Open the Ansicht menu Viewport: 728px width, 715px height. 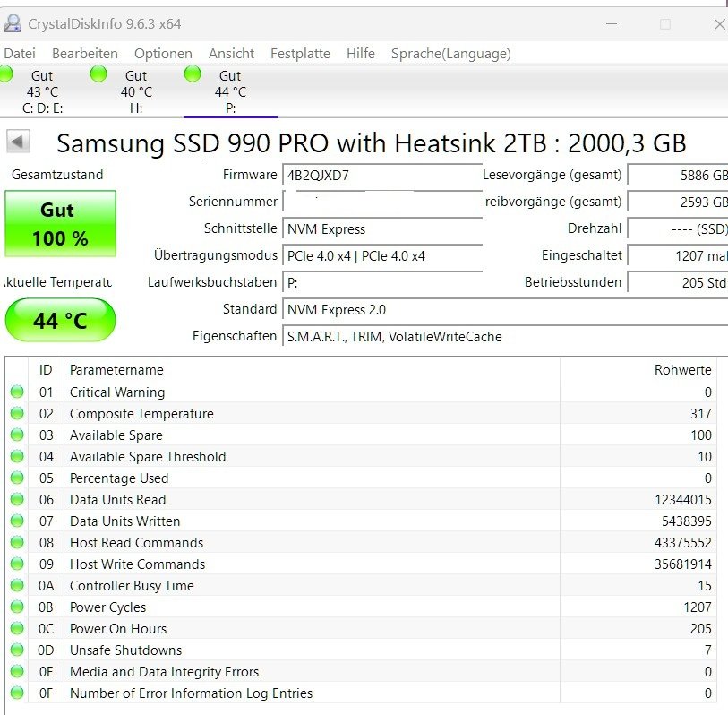point(231,54)
